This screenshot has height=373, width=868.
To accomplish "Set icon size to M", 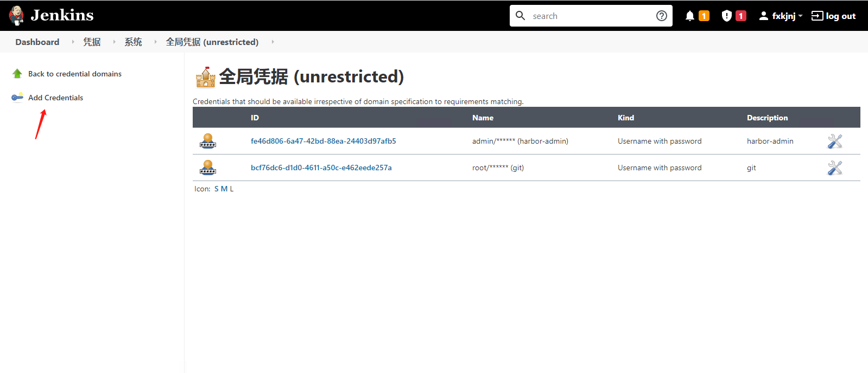I will (224, 189).
